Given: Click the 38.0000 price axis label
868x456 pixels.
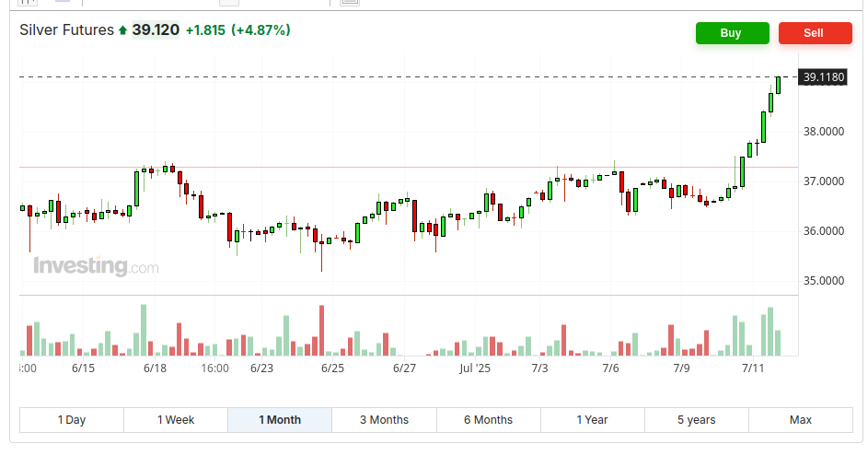Looking at the screenshot, I should pyautogui.click(x=824, y=132).
